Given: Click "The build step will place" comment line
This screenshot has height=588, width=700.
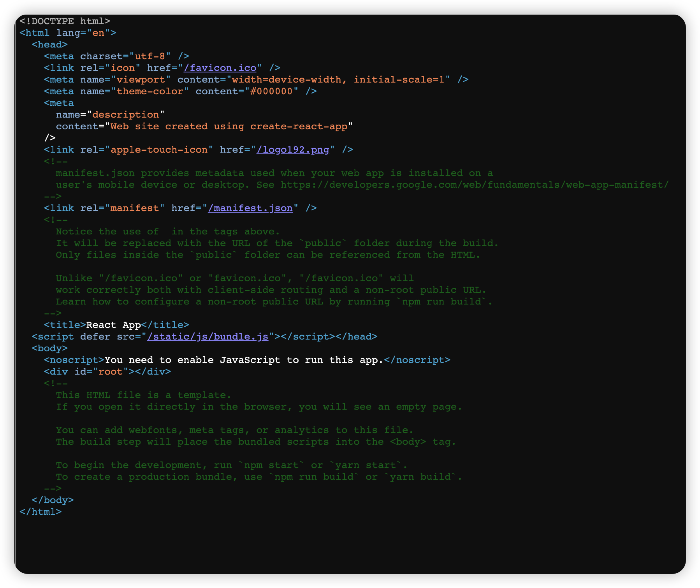Looking at the screenshot, I should pyautogui.click(x=256, y=442).
